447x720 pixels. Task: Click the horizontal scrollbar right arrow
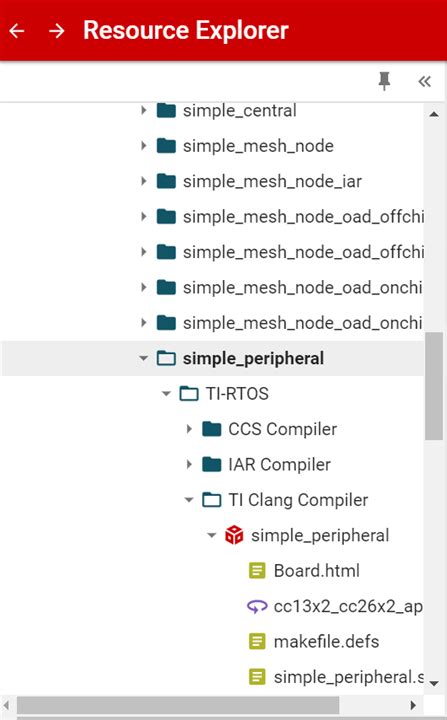pos(413,705)
